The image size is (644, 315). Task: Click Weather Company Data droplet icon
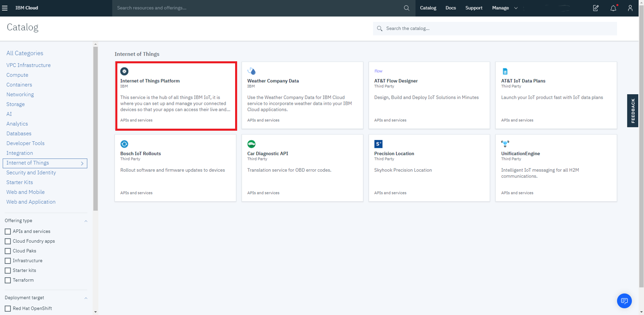point(252,71)
